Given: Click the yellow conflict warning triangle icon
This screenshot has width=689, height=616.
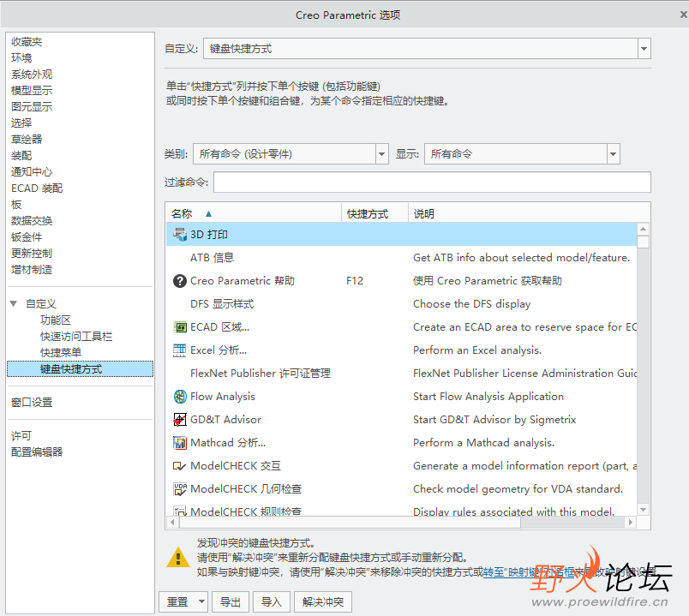Looking at the screenshot, I should tap(178, 558).
